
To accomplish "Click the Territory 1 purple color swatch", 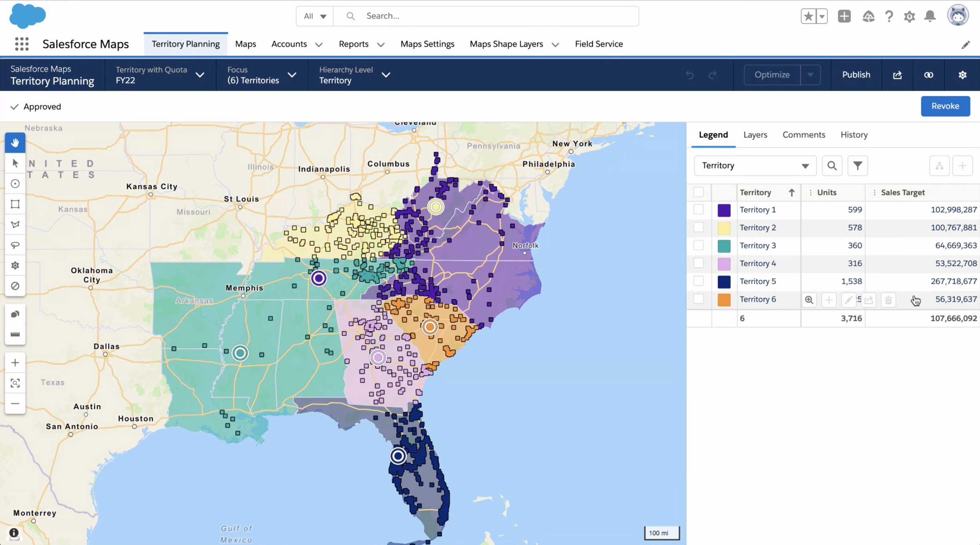I will [724, 210].
